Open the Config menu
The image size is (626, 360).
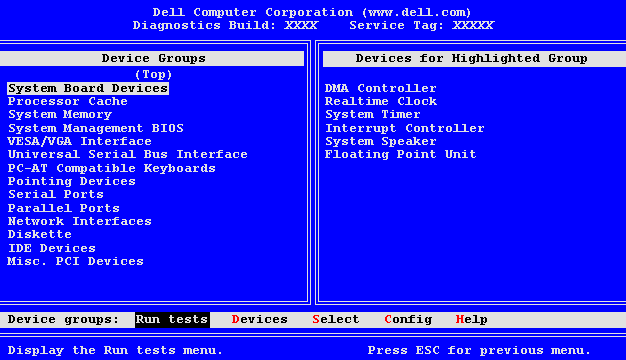(408, 320)
